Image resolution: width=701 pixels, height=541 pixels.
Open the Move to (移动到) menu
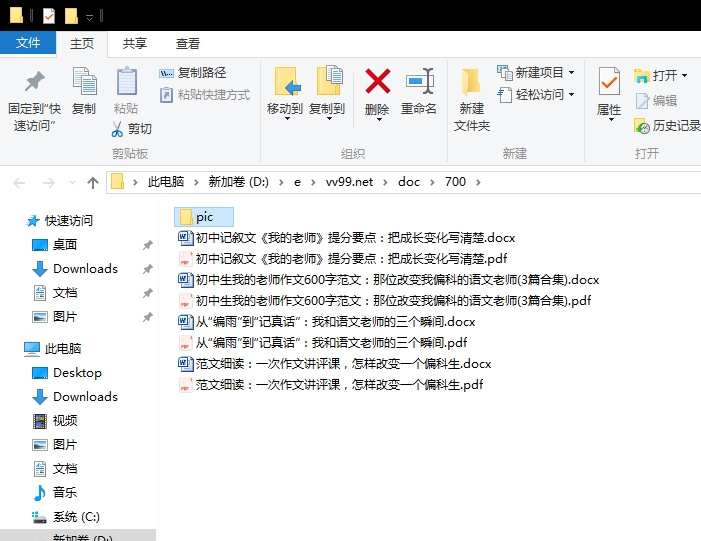pos(285,94)
